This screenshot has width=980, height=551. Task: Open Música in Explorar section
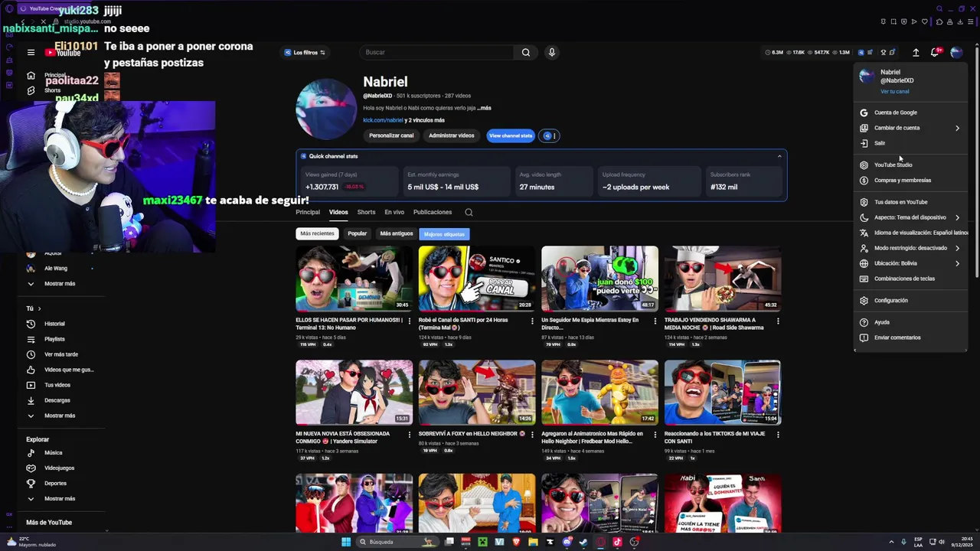(x=53, y=452)
